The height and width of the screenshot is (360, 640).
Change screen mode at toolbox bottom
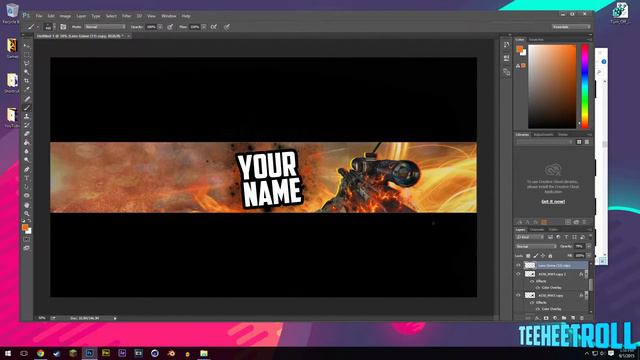[27, 248]
